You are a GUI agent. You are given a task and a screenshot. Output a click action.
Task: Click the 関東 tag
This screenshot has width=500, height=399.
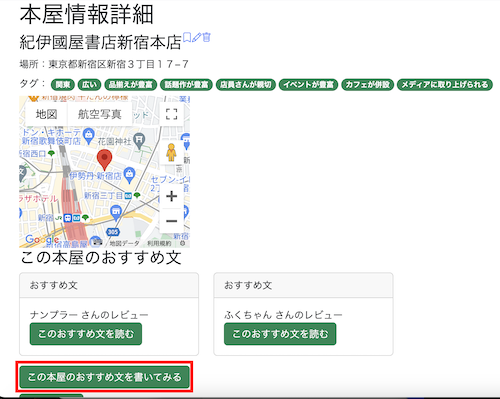coord(63,85)
